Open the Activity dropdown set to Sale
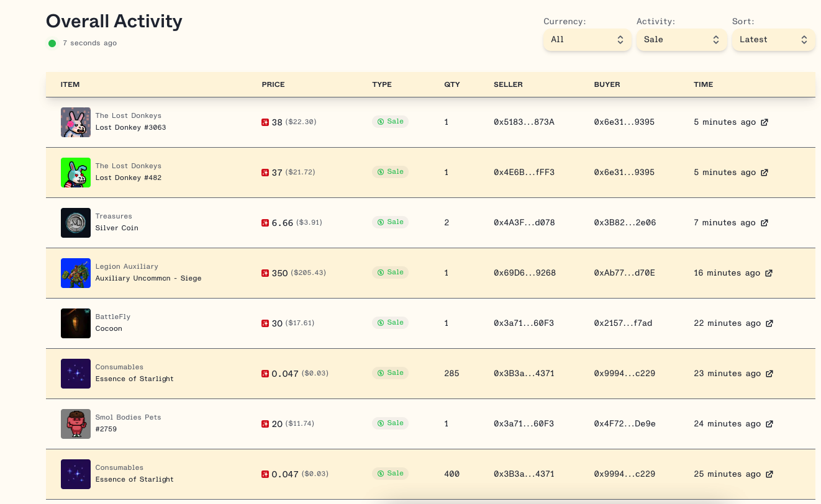Viewport: 821px width, 504px height. point(681,40)
